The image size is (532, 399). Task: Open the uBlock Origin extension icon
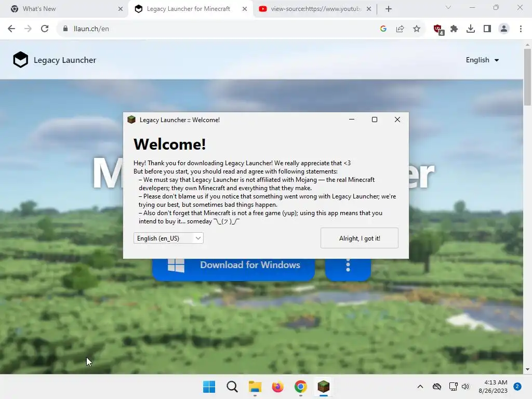(x=438, y=29)
